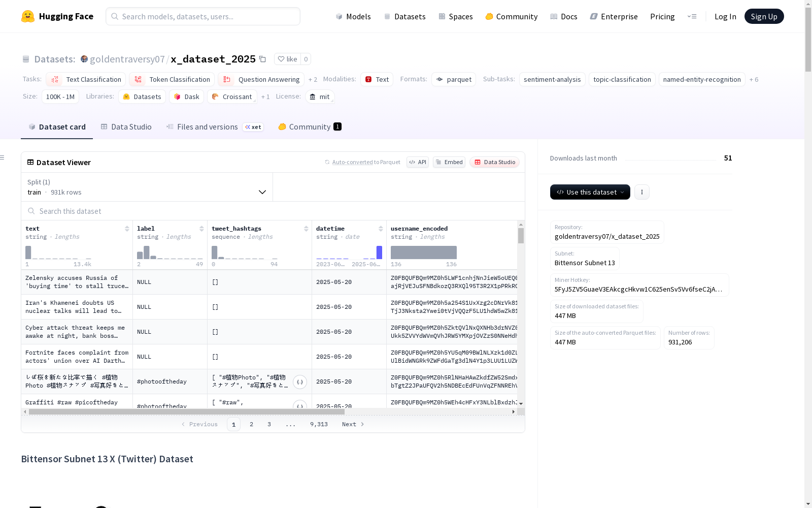Sort the text column
The image size is (812, 508).
pos(127,229)
